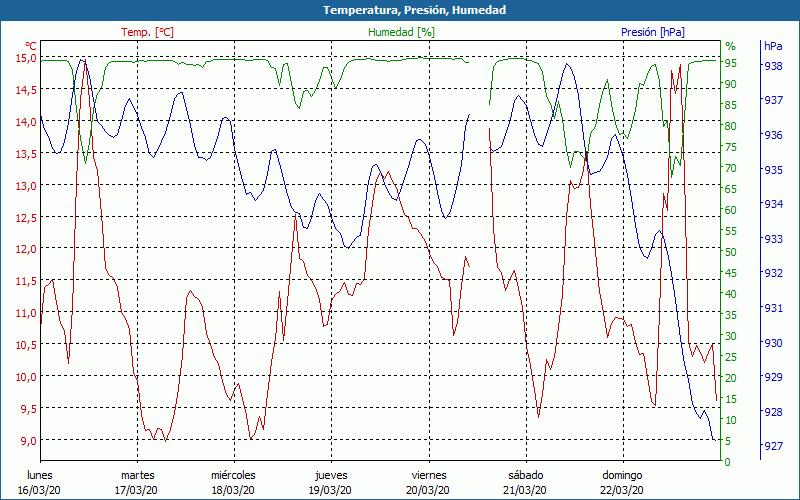
Task: Click the '45' humidity axis value
Action: coord(731,272)
